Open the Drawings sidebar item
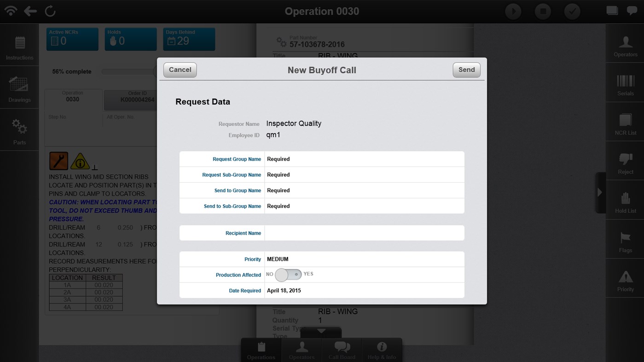The width and height of the screenshot is (644, 362). 19,89
